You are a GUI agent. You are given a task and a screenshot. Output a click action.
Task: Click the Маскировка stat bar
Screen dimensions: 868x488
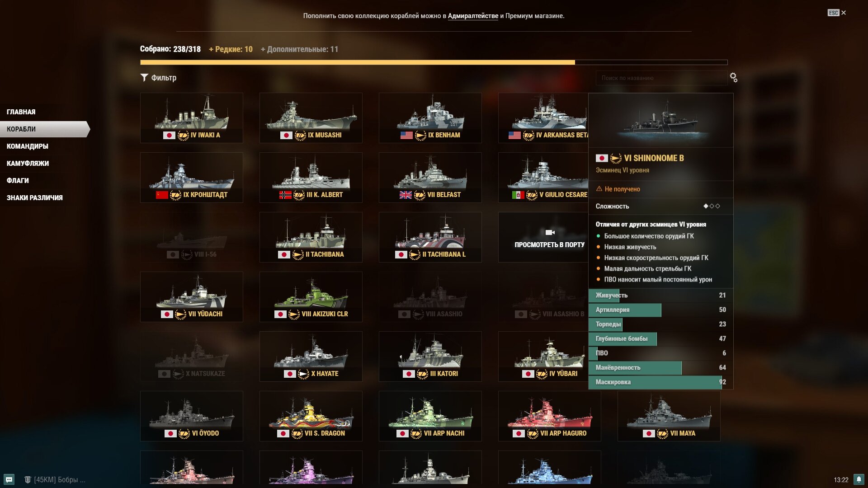coord(660,382)
